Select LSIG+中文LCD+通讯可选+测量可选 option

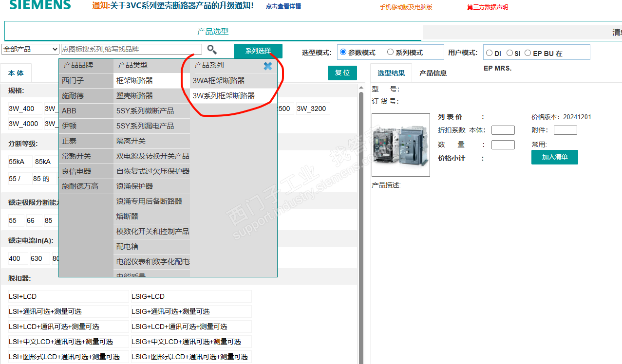point(191,342)
